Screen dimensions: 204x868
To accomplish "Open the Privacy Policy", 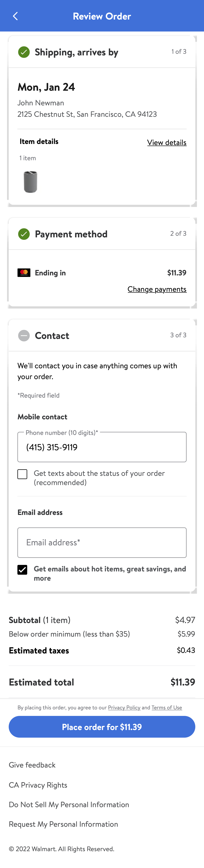I will pyautogui.click(x=124, y=708).
